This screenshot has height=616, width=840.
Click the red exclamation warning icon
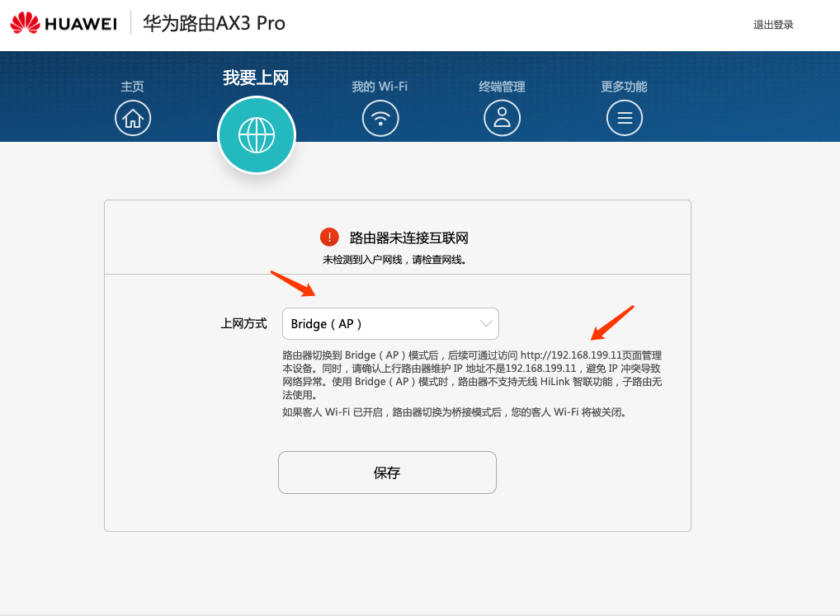click(x=329, y=237)
